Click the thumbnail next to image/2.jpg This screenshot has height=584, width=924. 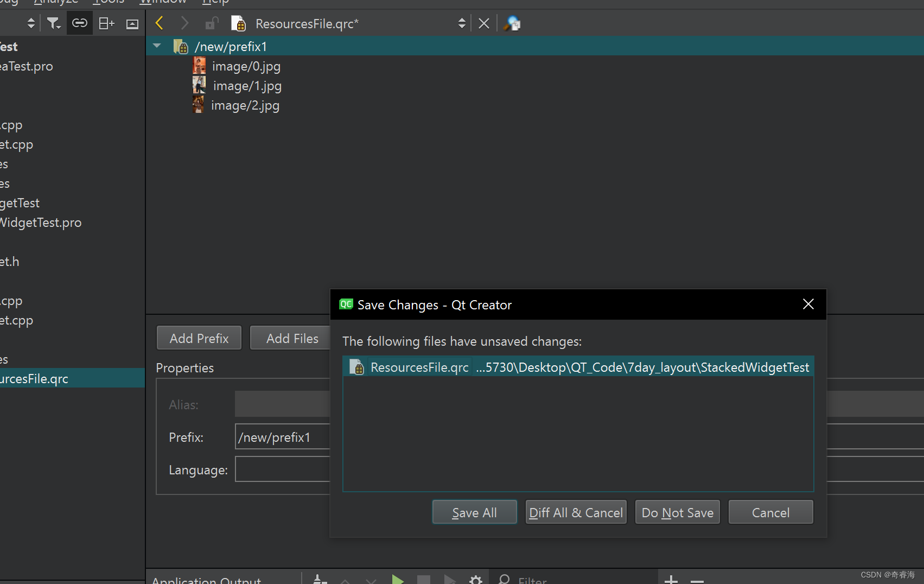(199, 104)
